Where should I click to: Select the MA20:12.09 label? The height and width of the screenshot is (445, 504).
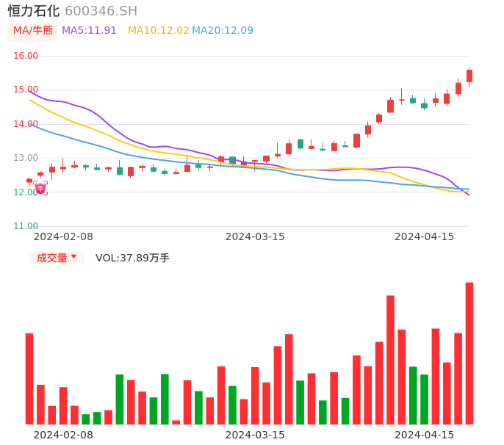point(223,31)
